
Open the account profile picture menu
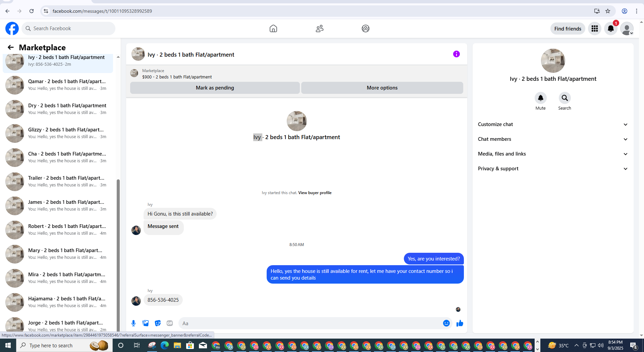point(627,28)
